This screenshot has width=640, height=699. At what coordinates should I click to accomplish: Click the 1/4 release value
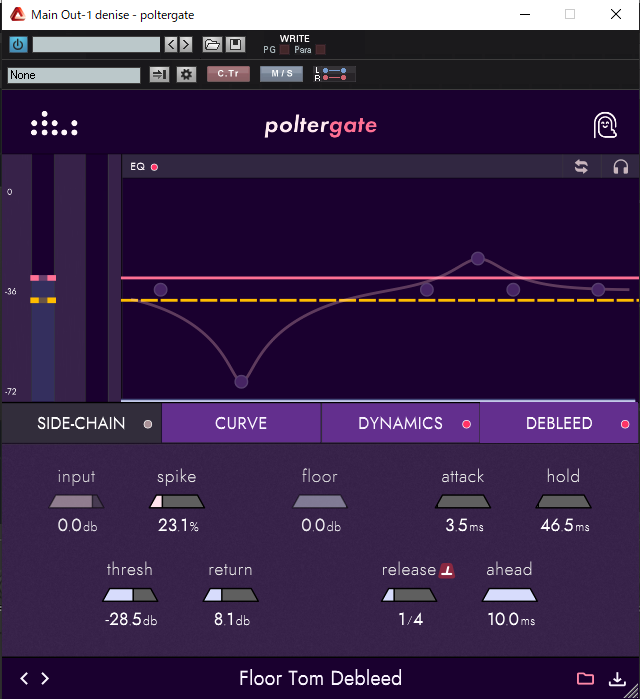pyautogui.click(x=410, y=619)
